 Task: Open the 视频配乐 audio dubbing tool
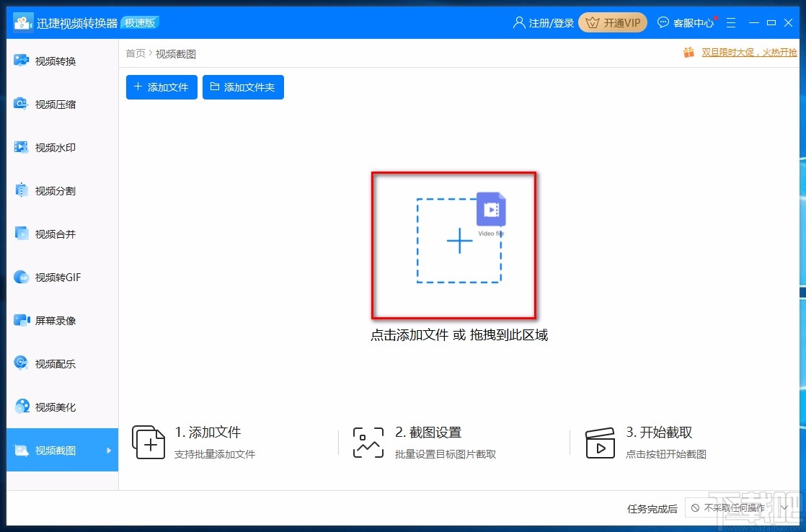click(50, 363)
